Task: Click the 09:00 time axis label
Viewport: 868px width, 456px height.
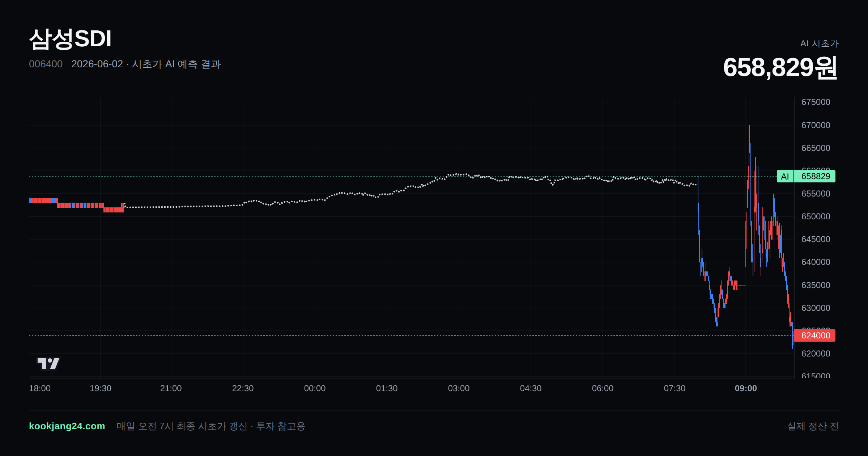Action: [746, 388]
